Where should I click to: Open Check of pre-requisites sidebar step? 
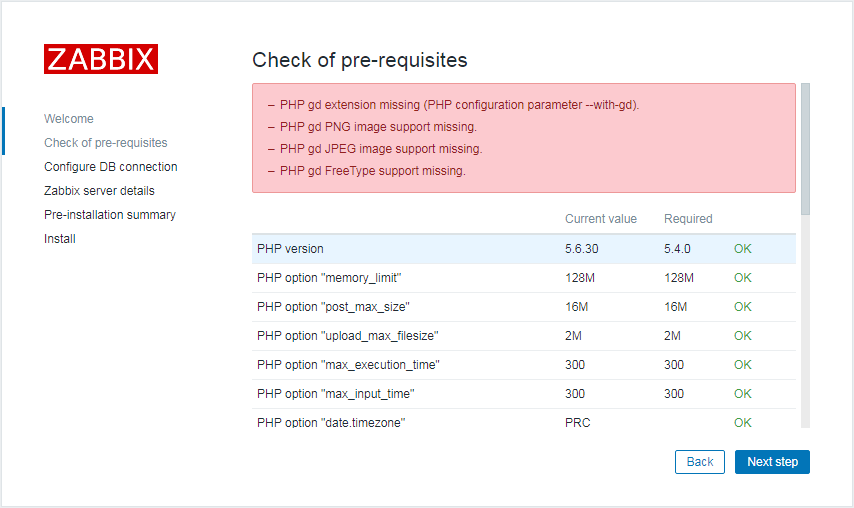(x=106, y=143)
